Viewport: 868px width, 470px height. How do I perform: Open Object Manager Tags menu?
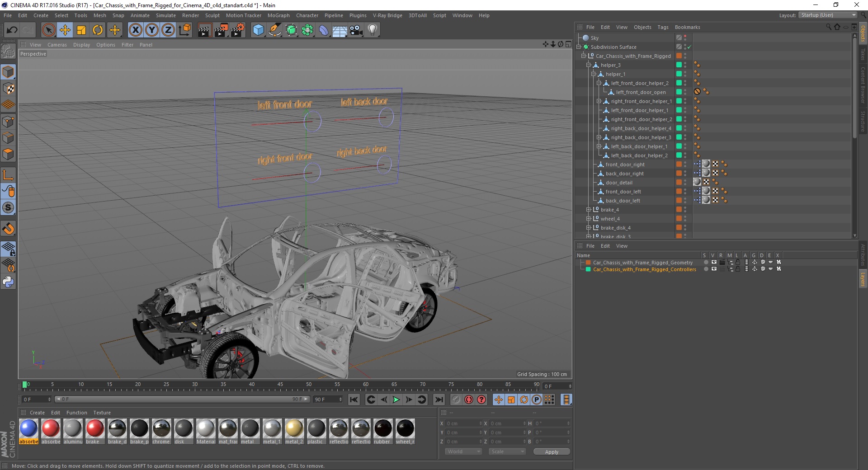pyautogui.click(x=663, y=27)
